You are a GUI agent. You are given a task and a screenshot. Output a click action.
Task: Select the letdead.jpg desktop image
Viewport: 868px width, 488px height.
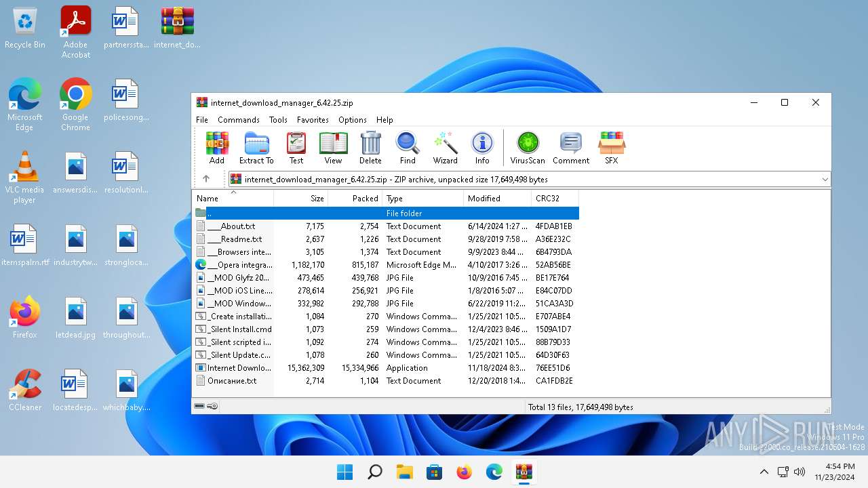pos(76,317)
